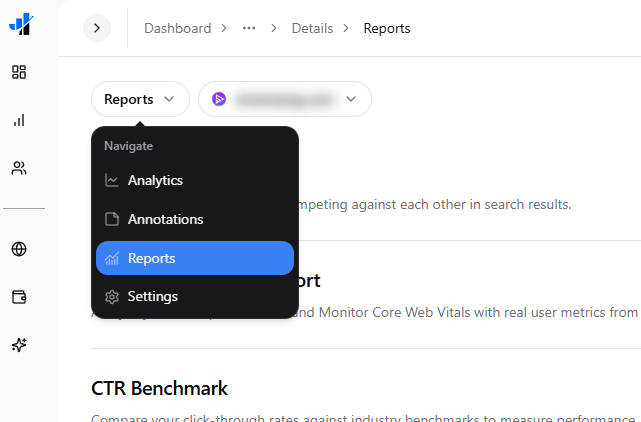Open the bar chart icon in sidebar
This screenshot has height=422, width=641.
coord(19,120)
